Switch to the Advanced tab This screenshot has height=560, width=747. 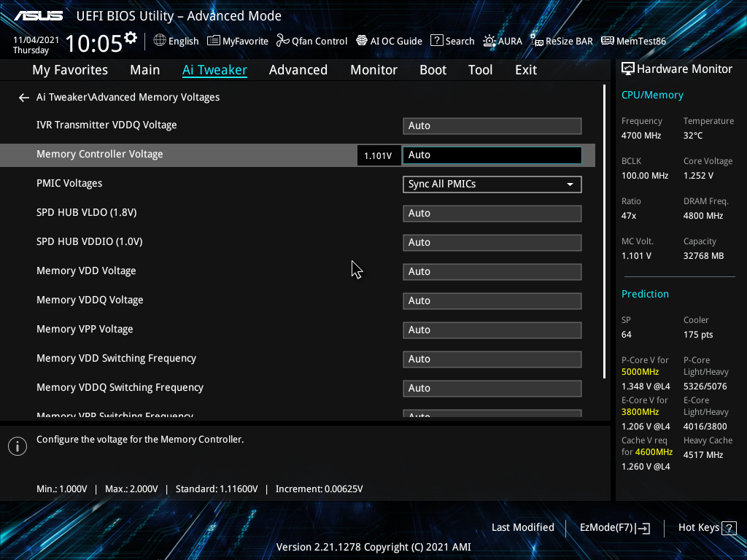click(298, 70)
